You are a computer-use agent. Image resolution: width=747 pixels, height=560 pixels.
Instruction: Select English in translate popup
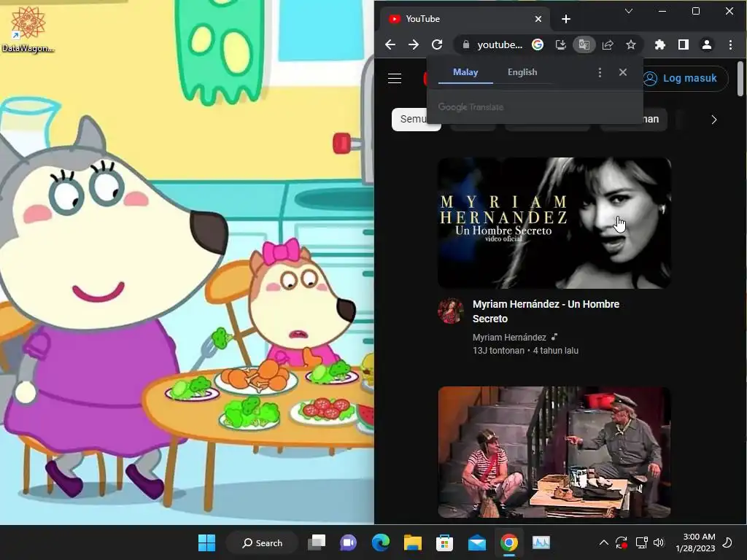[x=522, y=72]
